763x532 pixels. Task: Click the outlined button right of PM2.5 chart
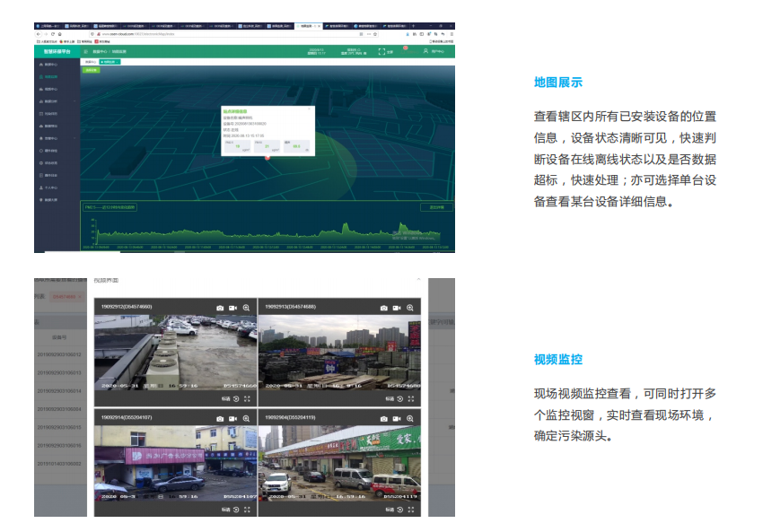pyautogui.click(x=436, y=207)
